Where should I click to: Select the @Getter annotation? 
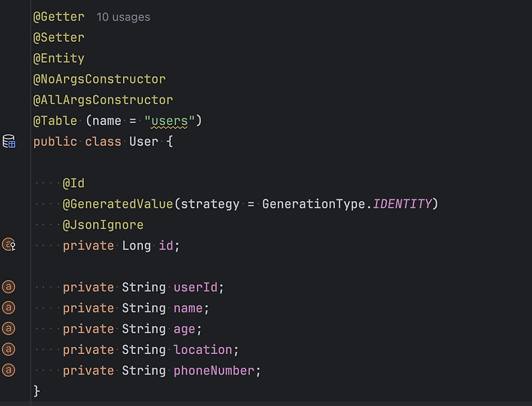(x=59, y=17)
